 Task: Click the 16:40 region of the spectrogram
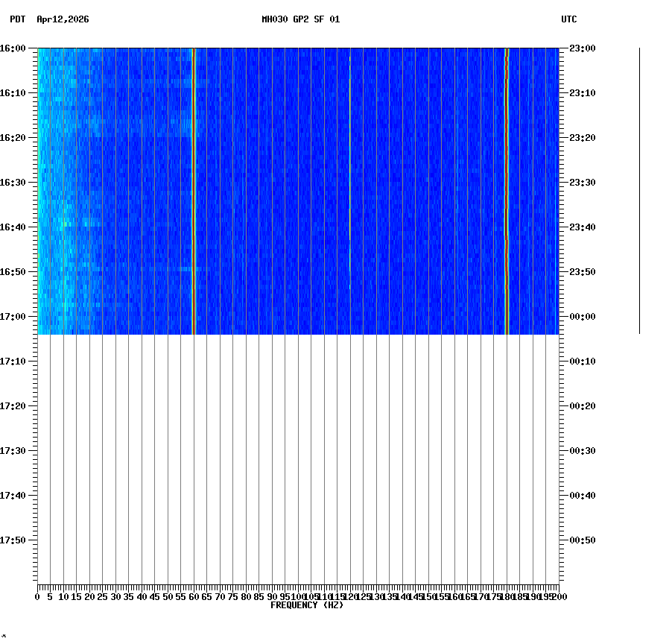pyautogui.click(x=298, y=226)
